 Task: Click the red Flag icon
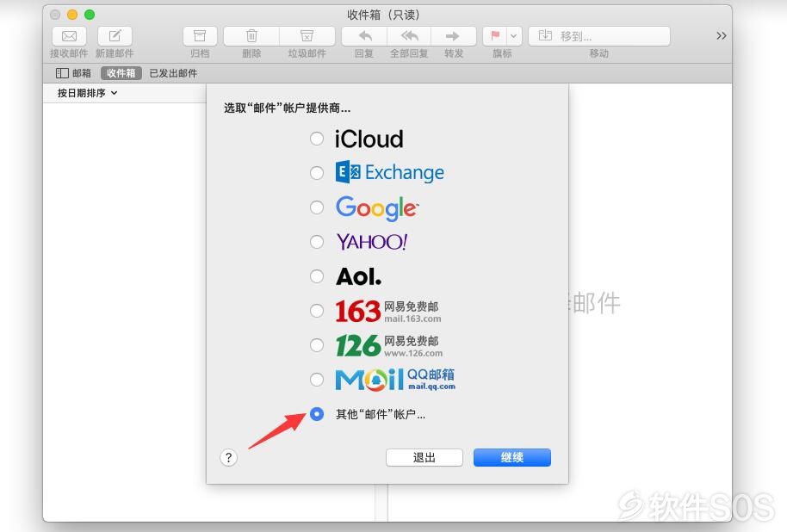pyautogui.click(x=495, y=36)
